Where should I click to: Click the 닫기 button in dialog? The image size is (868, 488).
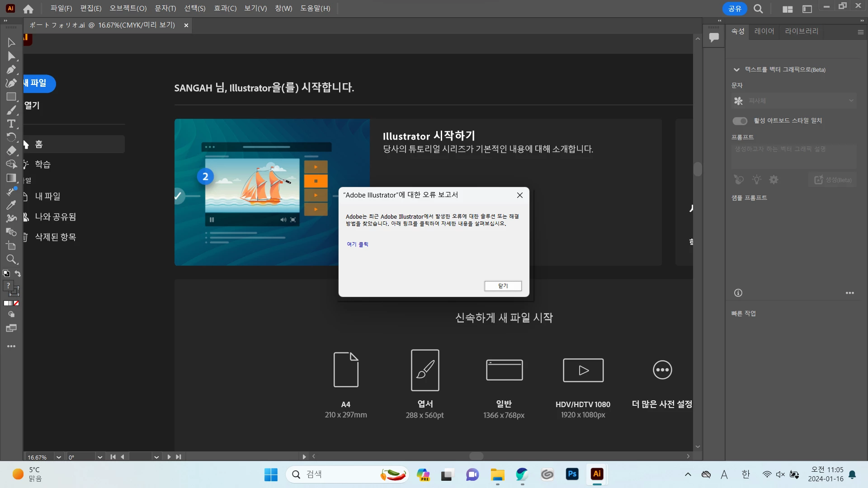pos(503,286)
